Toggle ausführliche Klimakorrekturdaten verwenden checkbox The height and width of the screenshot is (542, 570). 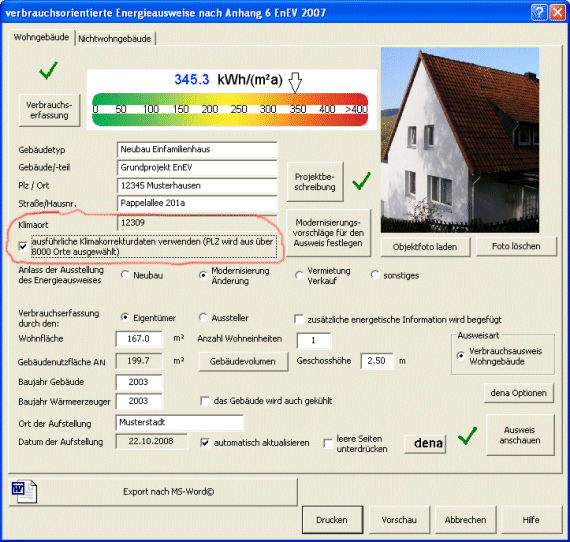[x=23, y=246]
